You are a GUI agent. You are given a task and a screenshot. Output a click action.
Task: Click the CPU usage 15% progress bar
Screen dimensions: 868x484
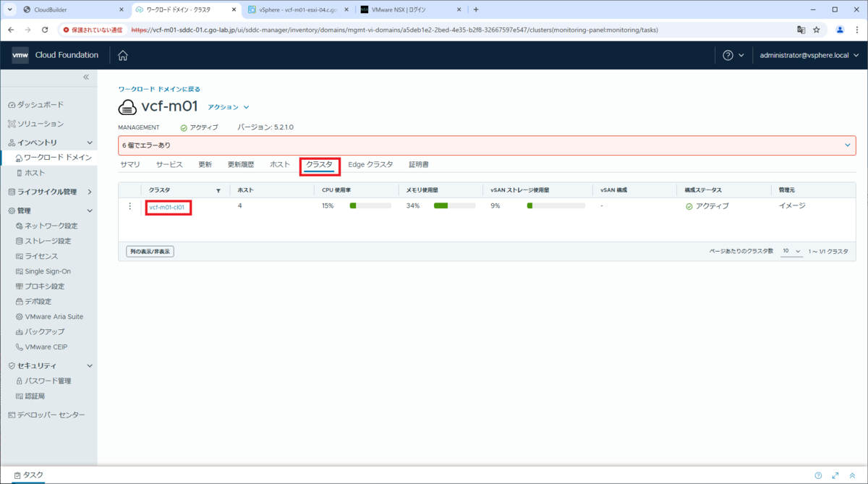click(370, 206)
